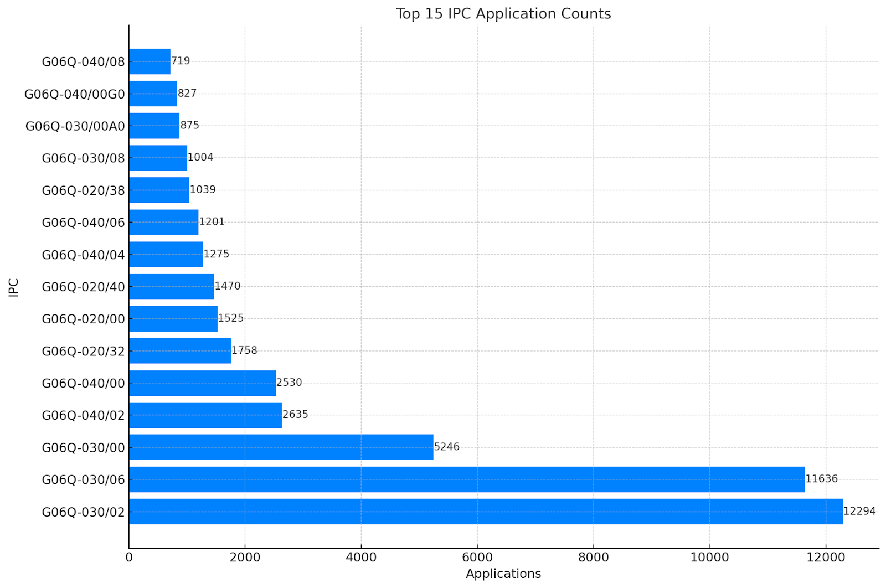Screen dimensions: 886x588
Task: Click the 719 value label
Action: coord(181,61)
